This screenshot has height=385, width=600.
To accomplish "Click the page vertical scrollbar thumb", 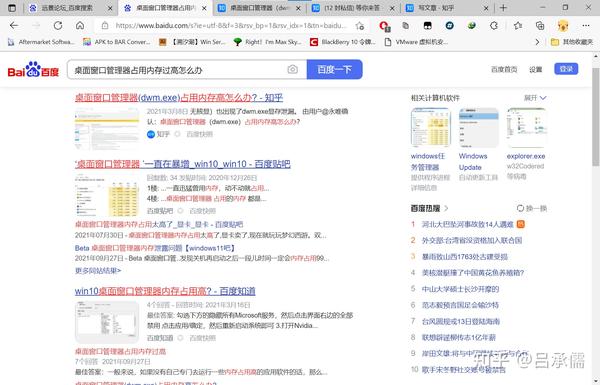I will (596, 117).
